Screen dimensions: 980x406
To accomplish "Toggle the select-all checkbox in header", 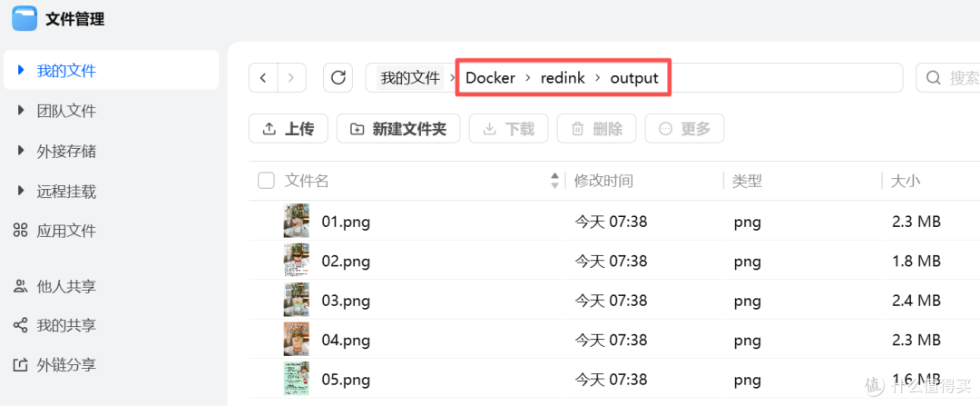I will pyautogui.click(x=266, y=181).
